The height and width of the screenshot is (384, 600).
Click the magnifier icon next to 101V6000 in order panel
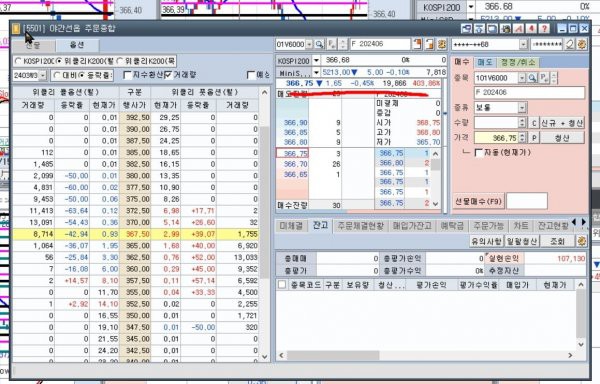[532, 78]
